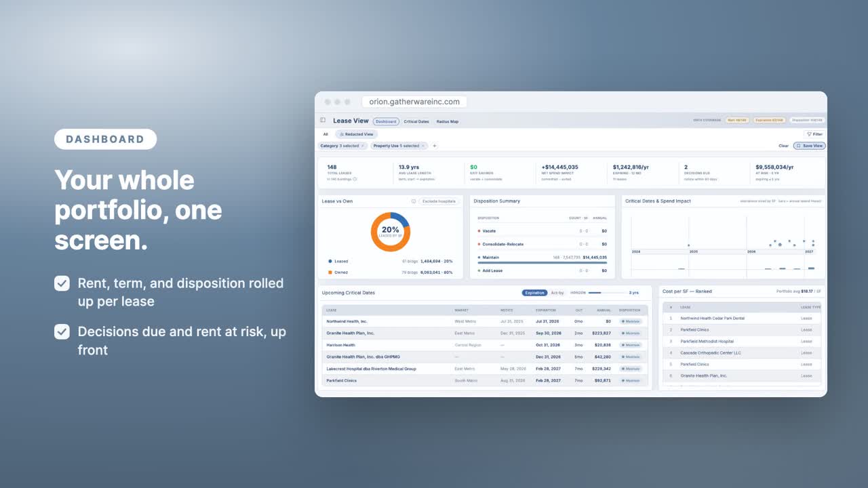Switch critical dates to Expiration mode
Viewport: 868px width, 488px height.
click(534, 293)
